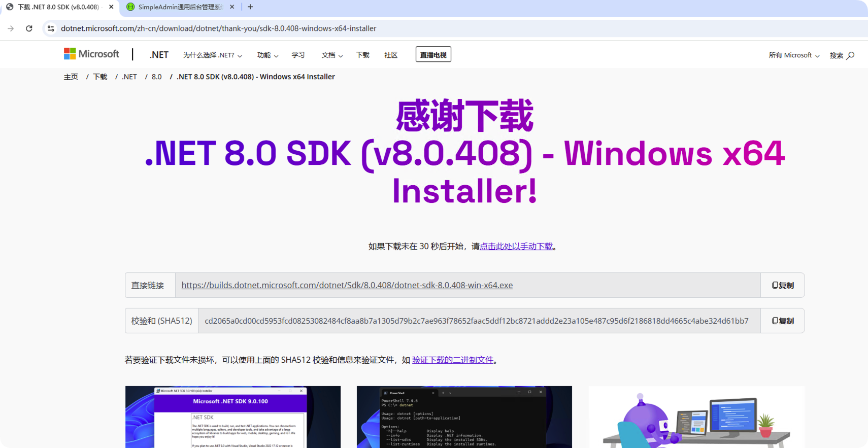Open the 下载 navigation item
The image size is (868, 448).
tap(362, 55)
